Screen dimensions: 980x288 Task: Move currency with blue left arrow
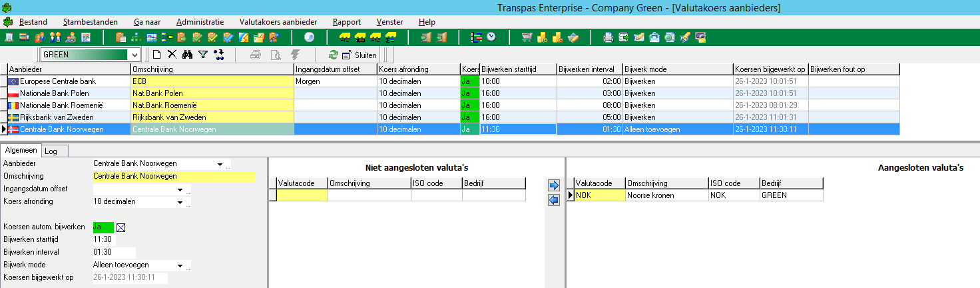(x=553, y=200)
